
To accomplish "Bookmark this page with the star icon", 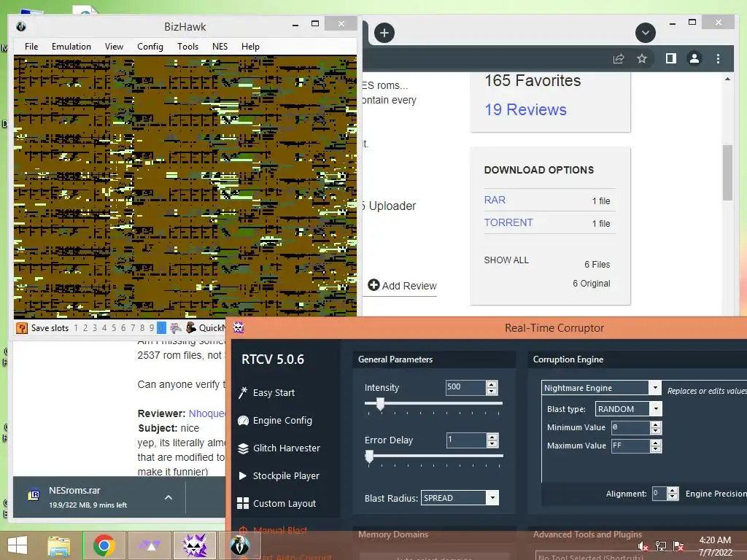I will [x=642, y=58].
